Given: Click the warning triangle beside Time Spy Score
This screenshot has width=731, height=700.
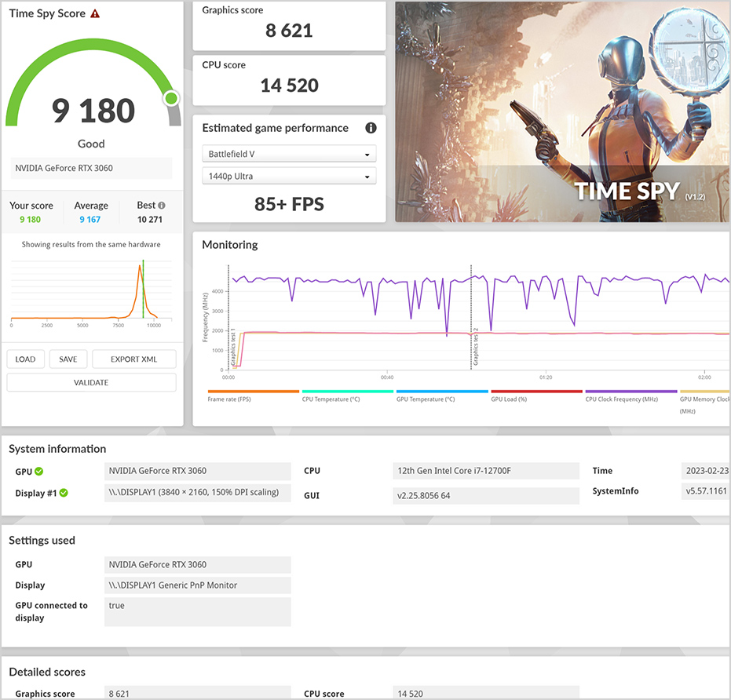Looking at the screenshot, I should [x=95, y=14].
